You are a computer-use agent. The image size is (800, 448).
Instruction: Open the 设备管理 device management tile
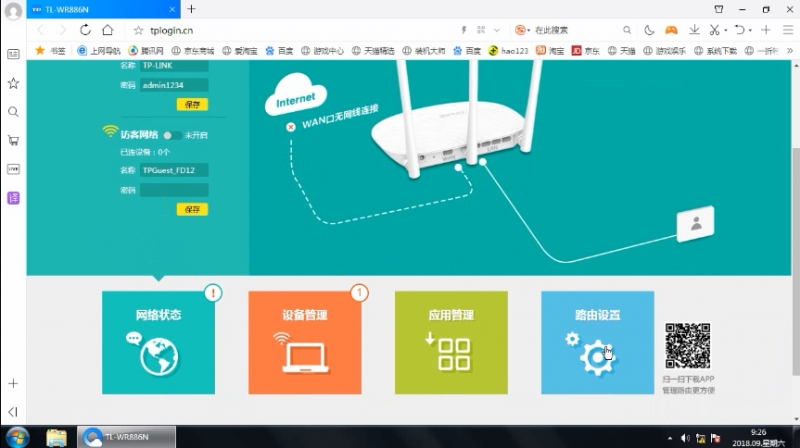305,342
